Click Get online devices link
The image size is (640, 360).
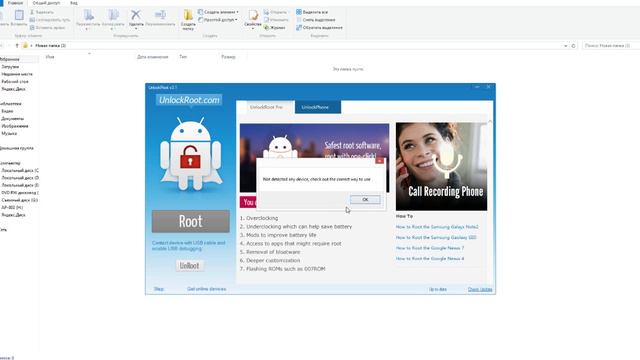tap(207, 289)
